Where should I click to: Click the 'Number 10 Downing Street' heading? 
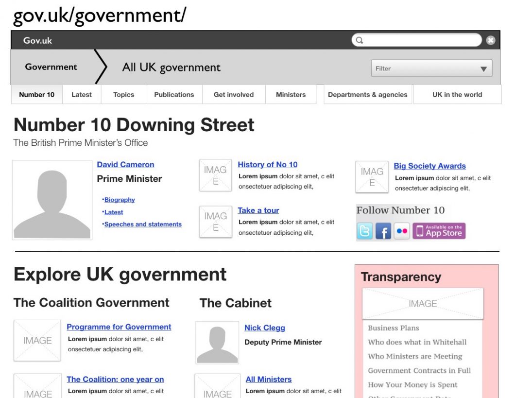click(x=134, y=125)
